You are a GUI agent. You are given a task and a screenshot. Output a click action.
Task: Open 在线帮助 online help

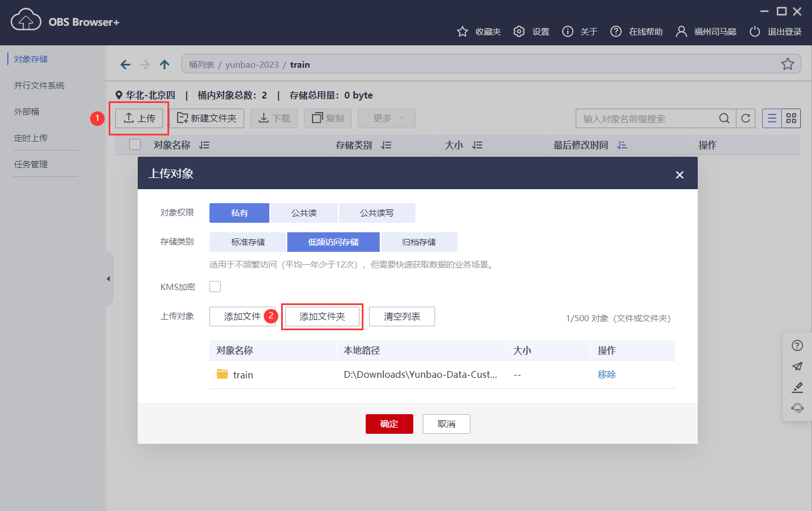tap(637, 31)
